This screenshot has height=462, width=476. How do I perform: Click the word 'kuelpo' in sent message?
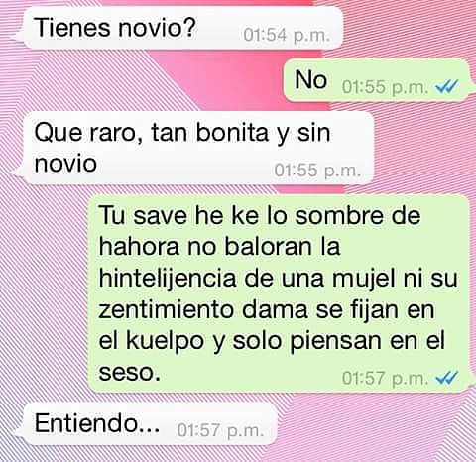(x=165, y=342)
